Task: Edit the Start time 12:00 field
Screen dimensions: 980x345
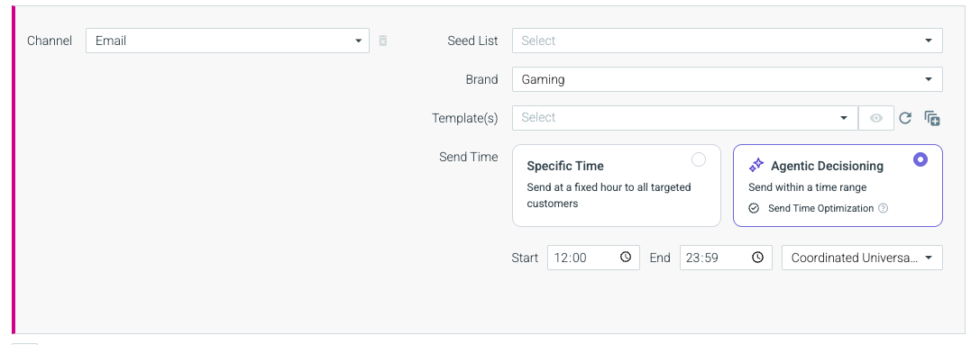Action: pyautogui.click(x=593, y=258)
